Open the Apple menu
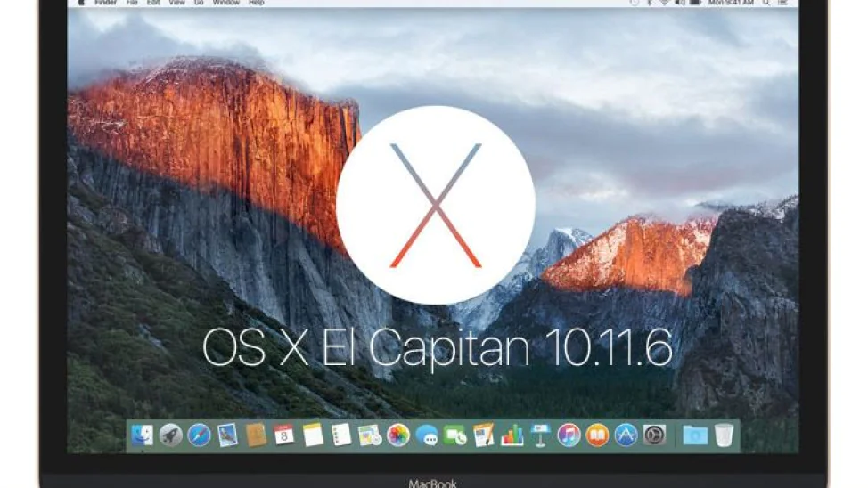The image size is (868, 488). point(81,2)
